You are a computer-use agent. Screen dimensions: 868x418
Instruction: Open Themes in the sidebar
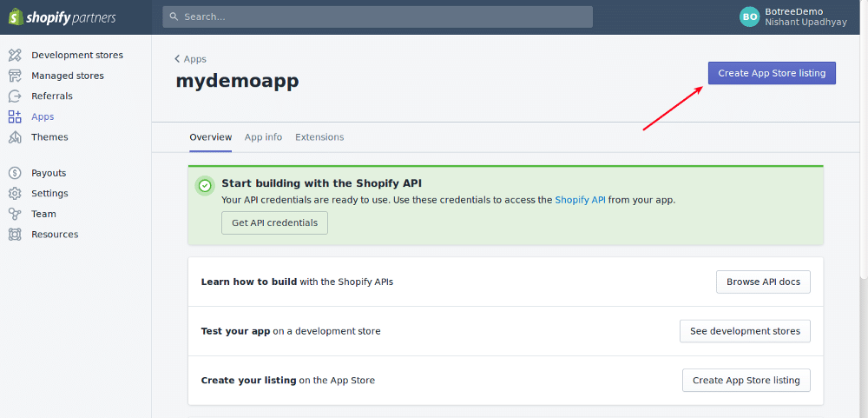point(49,137)
